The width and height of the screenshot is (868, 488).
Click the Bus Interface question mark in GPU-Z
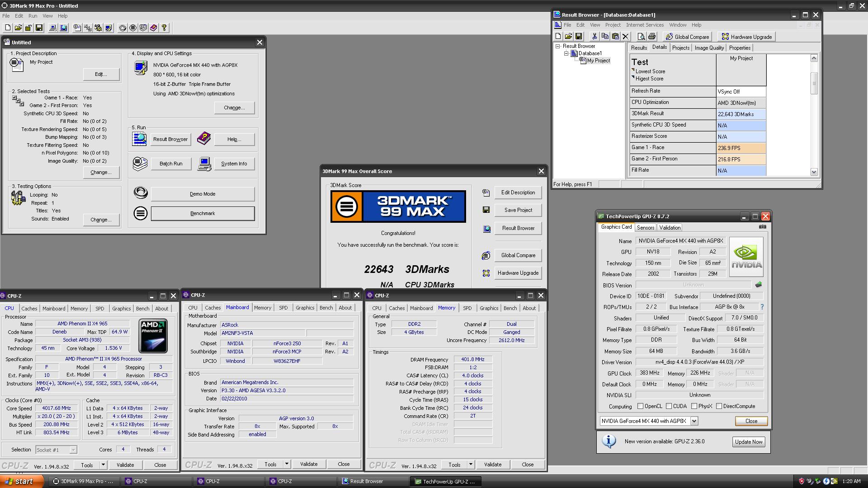point(762,307)
